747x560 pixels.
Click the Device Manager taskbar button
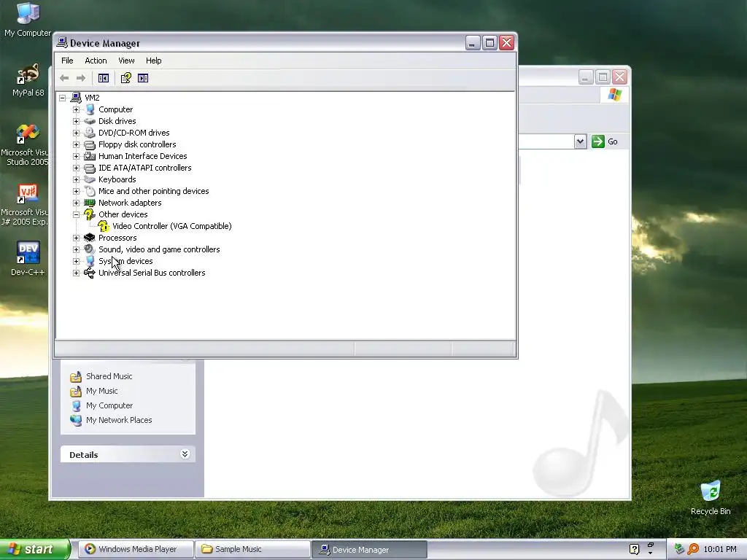pos(369,549)
